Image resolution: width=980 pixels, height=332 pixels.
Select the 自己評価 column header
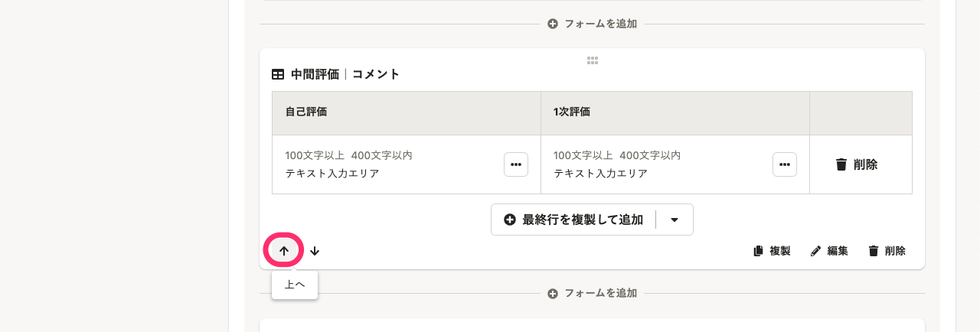click(407, 113)
